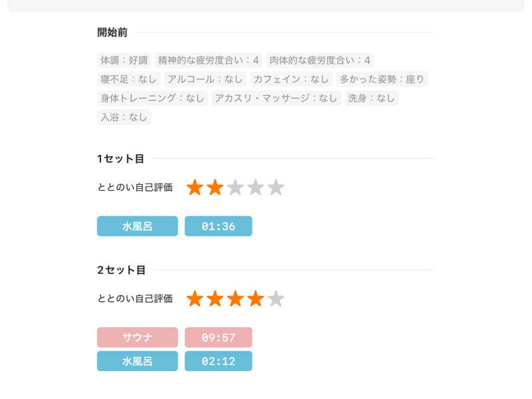Viewport: 532px width, 399px height.
Task: Select the second star in 1セット目 rating
Action: 215,188
